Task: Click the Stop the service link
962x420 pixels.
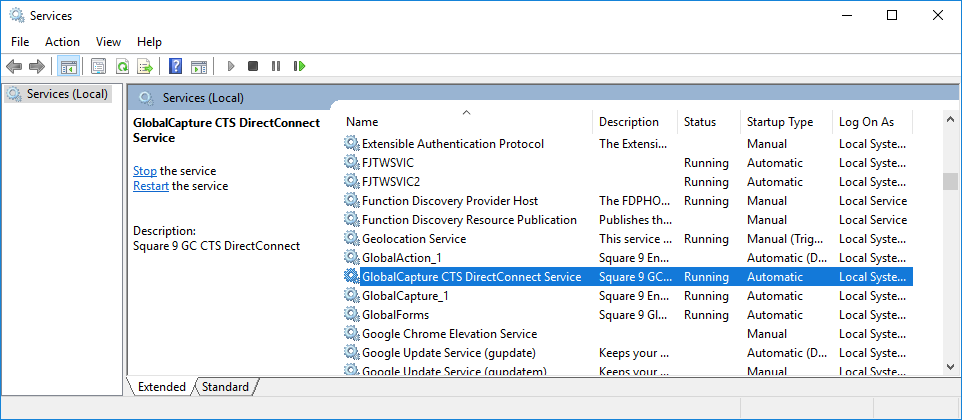Action: pyautogui.click(x=145, y=171)
